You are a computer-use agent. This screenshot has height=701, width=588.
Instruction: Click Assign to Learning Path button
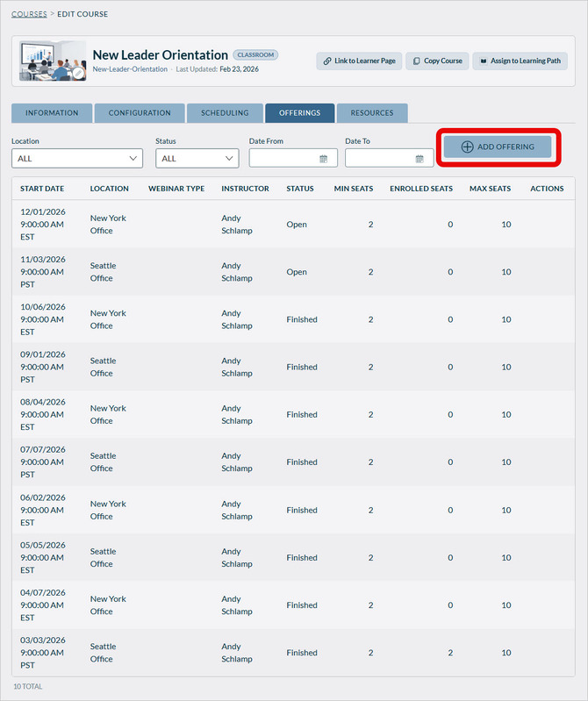tap(520, 61)
